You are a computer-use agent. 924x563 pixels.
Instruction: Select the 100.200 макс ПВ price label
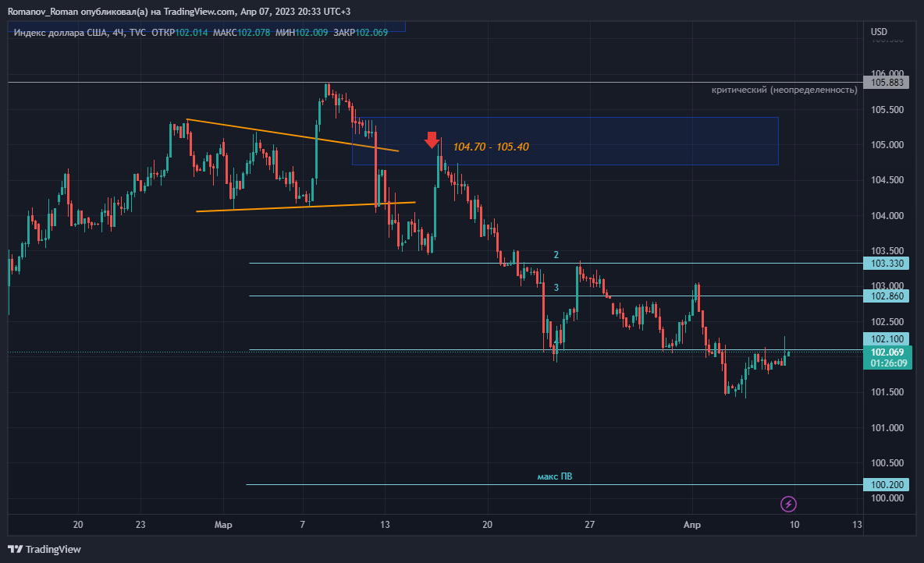tap(889, 484)
